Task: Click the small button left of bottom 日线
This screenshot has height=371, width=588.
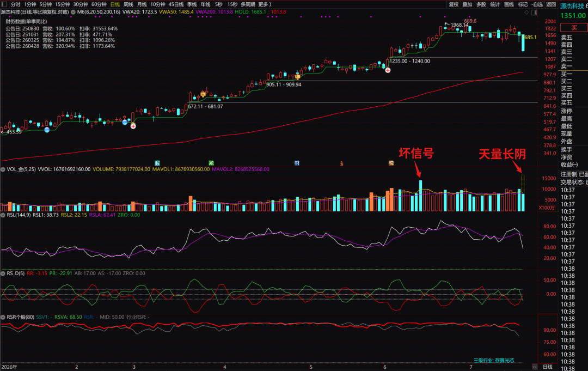Action: (535, 367)
